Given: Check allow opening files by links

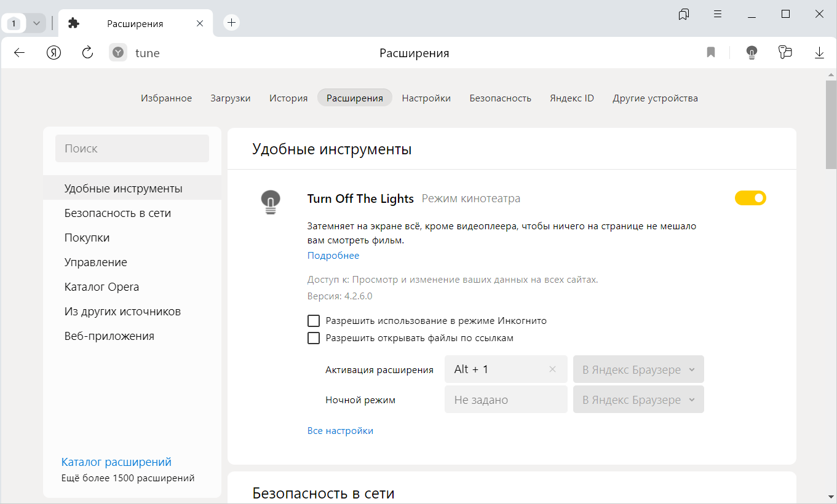Looking at the screenshot, I should [314, 338].
